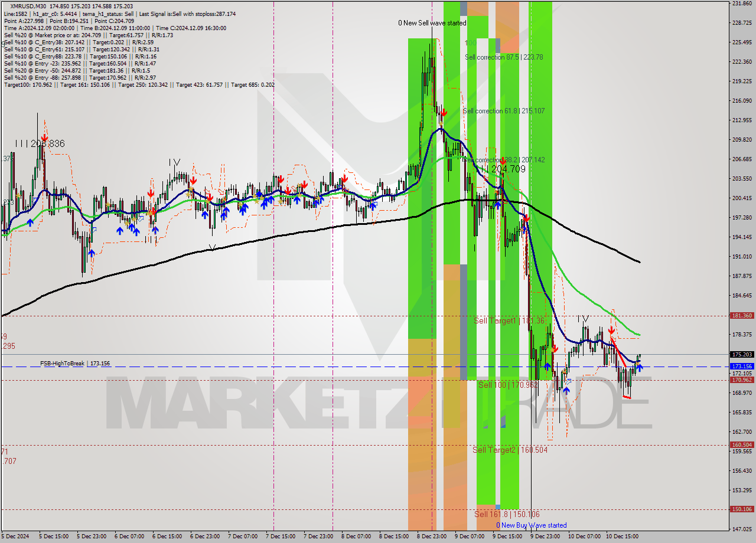Image resolution: width=756 pixels, height=543 pixels.
Task: Select the 'Sell correction 61.8 | 215.107' label
Action: [x=504, y=111]
